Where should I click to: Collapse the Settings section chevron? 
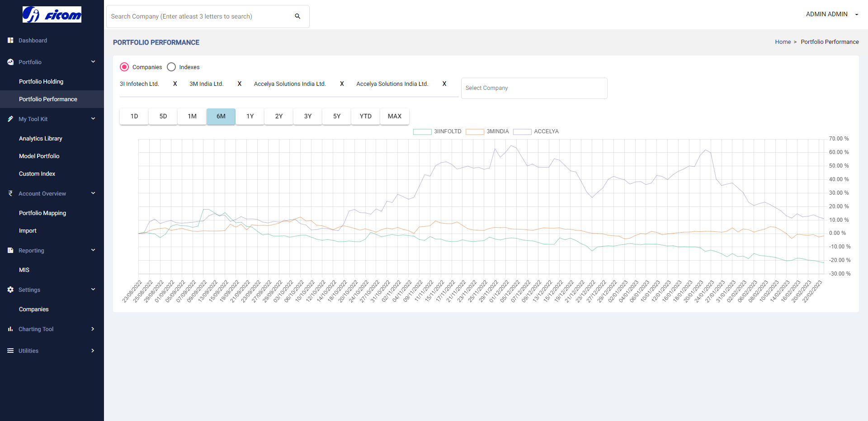click(x=93, y=290)
